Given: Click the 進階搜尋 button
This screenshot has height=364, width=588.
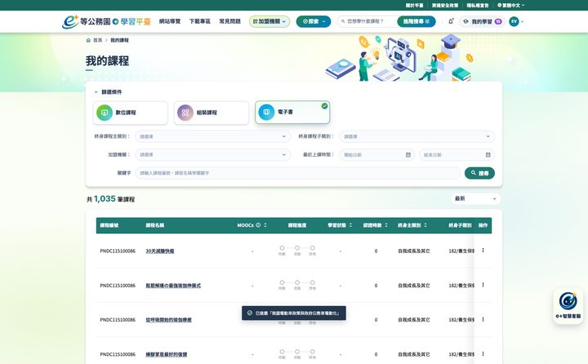Looking at the screenshot, I should 416,21.
